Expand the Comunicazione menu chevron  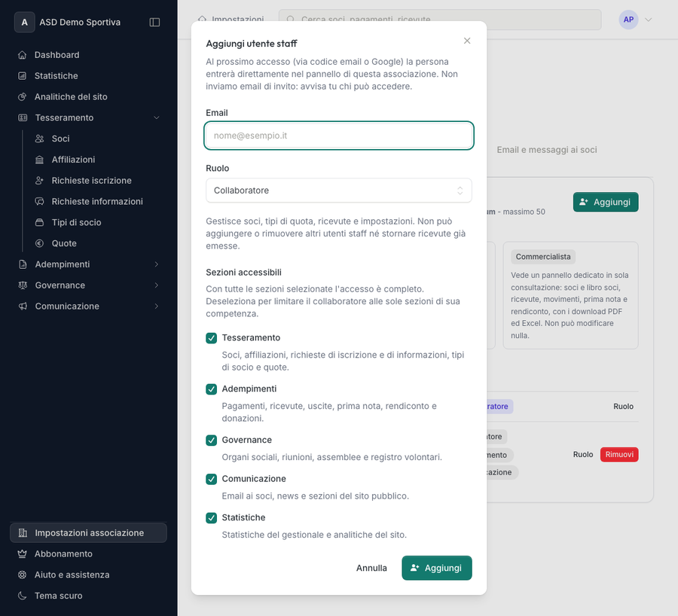click(x=157, y=306)
